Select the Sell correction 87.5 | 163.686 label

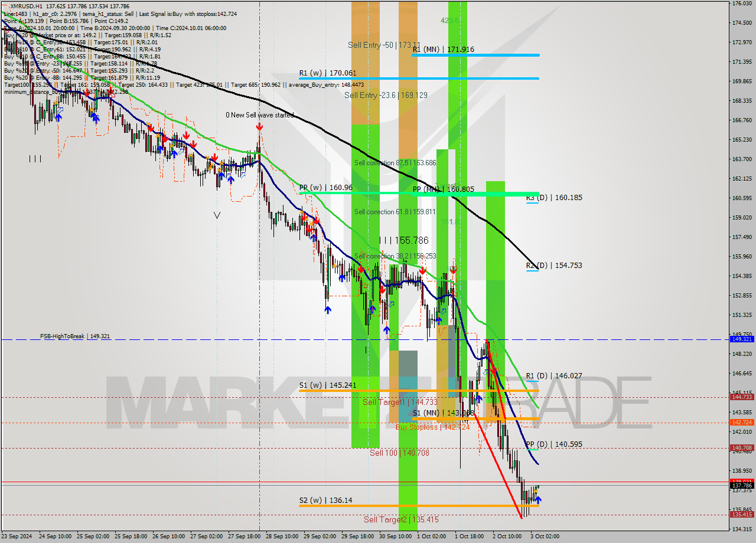click(395, 163)
